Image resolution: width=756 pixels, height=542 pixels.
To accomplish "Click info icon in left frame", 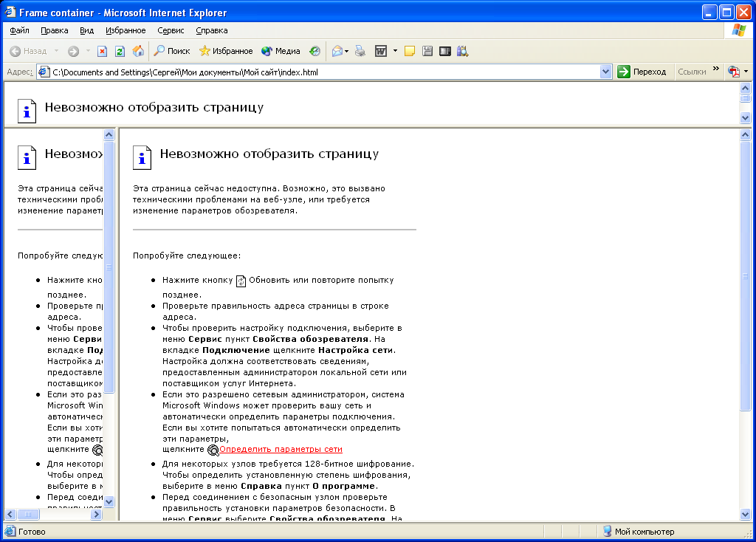I will pos(27,157).
